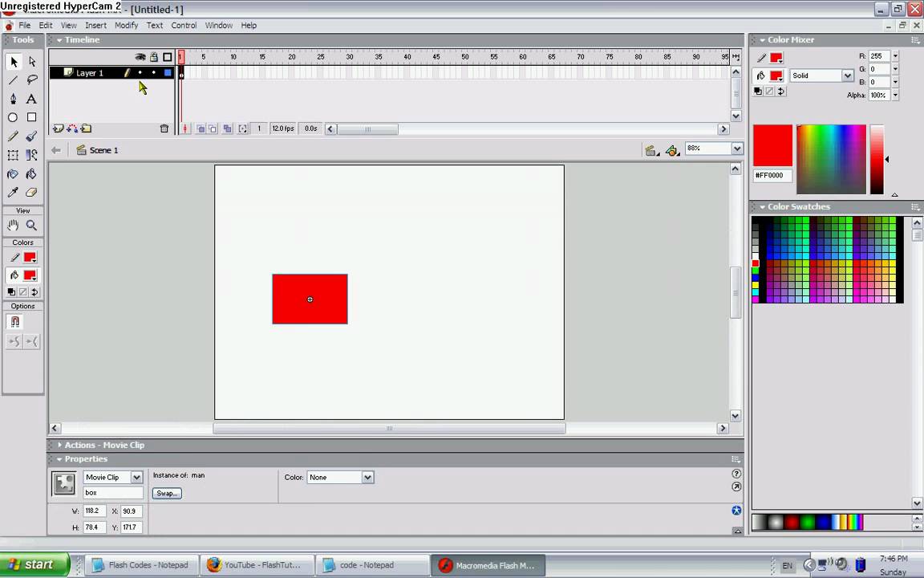Select the Arrow selection tool
Image resolution: width=924 pixels, height=578 pixels.
(x=14, y=61)
